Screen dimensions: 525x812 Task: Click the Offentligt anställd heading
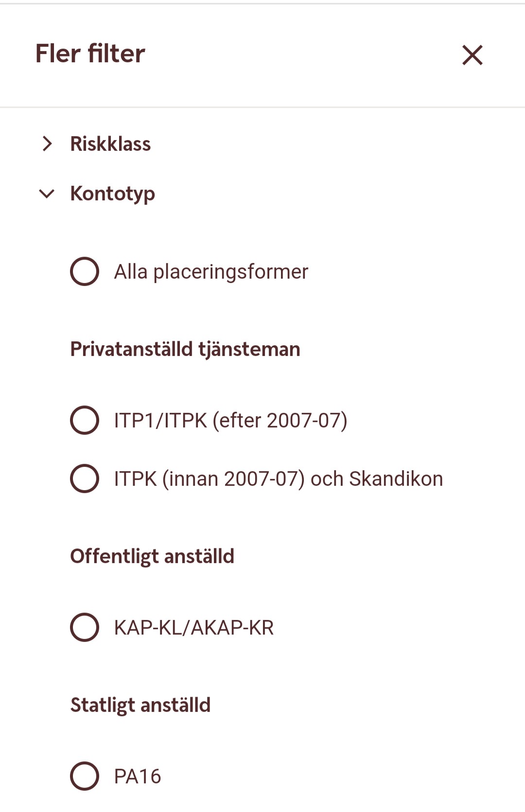pyautogui.click(x=152, y=556)
